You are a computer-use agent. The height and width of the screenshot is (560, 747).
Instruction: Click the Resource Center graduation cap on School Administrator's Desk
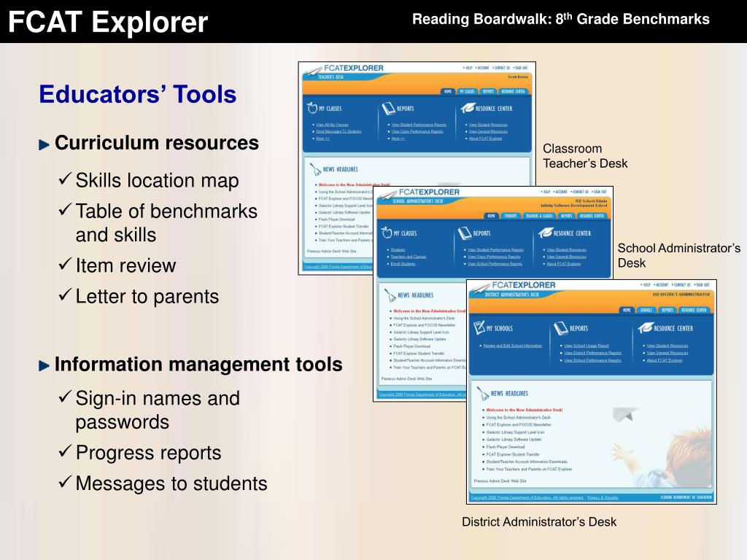pyautogui.click(x=545, y=233)
